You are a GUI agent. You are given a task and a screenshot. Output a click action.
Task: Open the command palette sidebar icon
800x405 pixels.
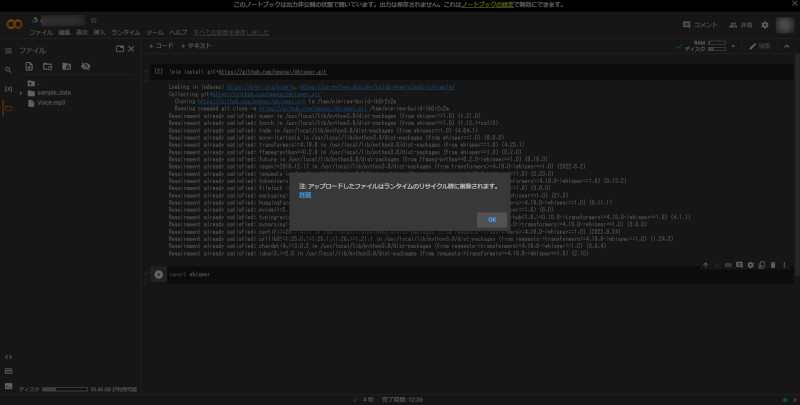(8, 371)
